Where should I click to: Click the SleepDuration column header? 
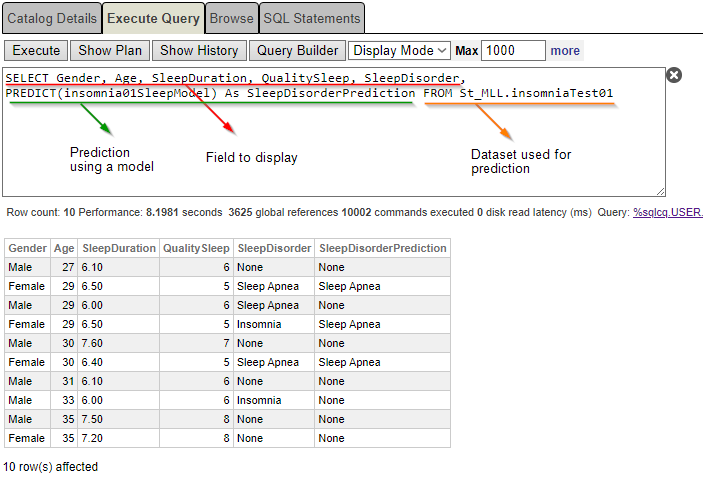[119, 248]
